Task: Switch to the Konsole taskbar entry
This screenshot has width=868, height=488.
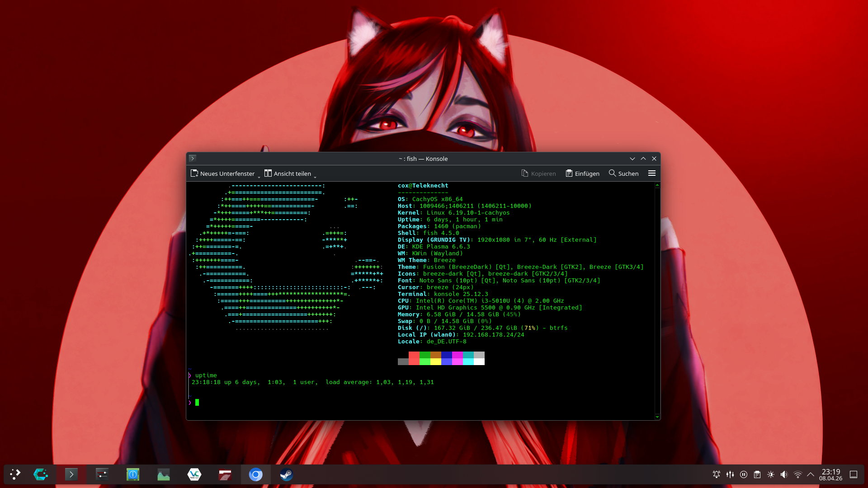Action: 71,474
